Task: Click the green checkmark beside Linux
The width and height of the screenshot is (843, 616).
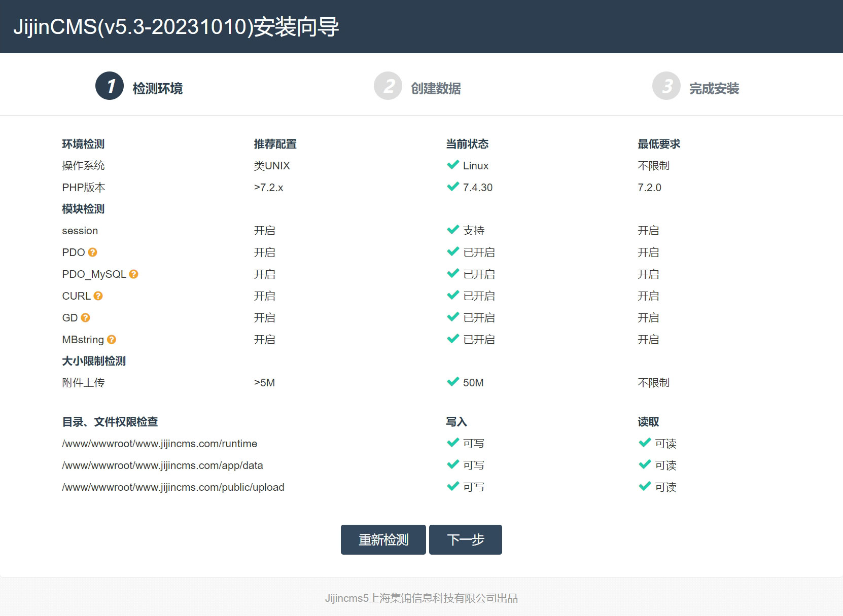Action: coord(453,165)
